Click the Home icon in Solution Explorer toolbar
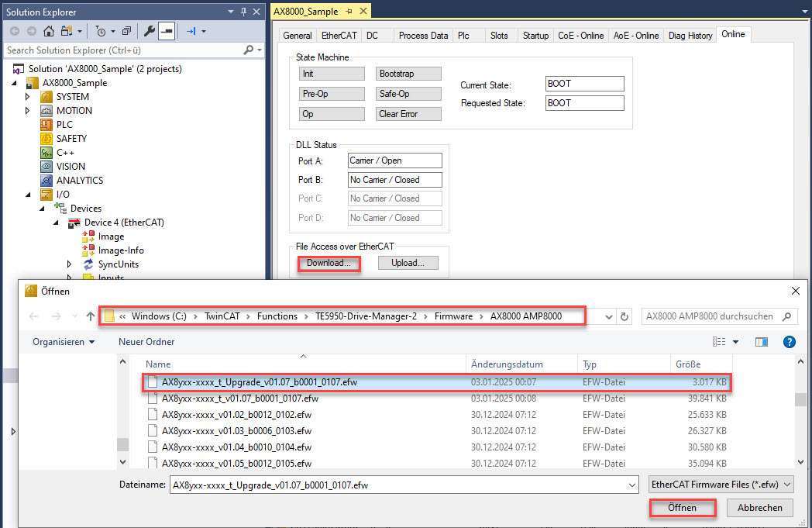The width and height of the screenshot is (812, 528). 49,31
